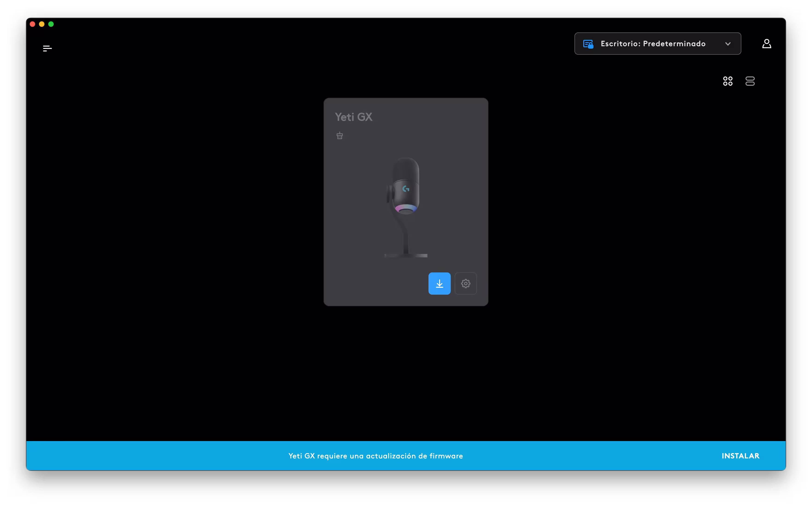Click USB connection icon on Yeti GX card

[340, 136]
